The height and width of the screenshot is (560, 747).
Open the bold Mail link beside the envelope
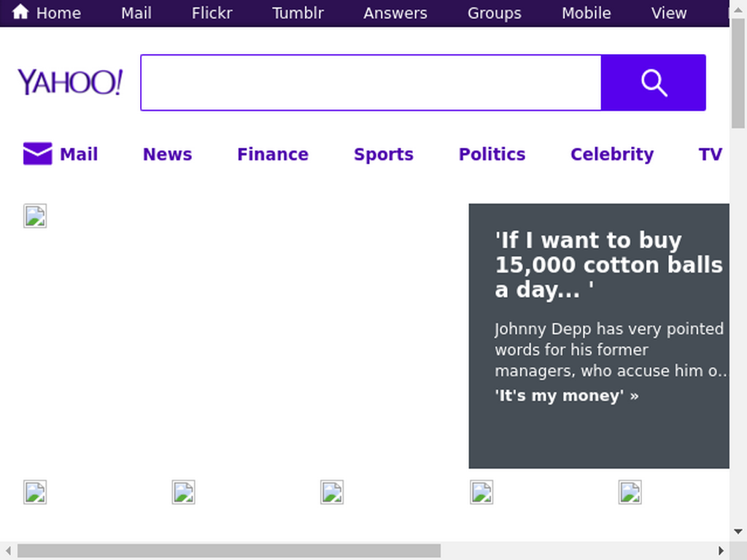pyautogui.click(x=79, y=155)
